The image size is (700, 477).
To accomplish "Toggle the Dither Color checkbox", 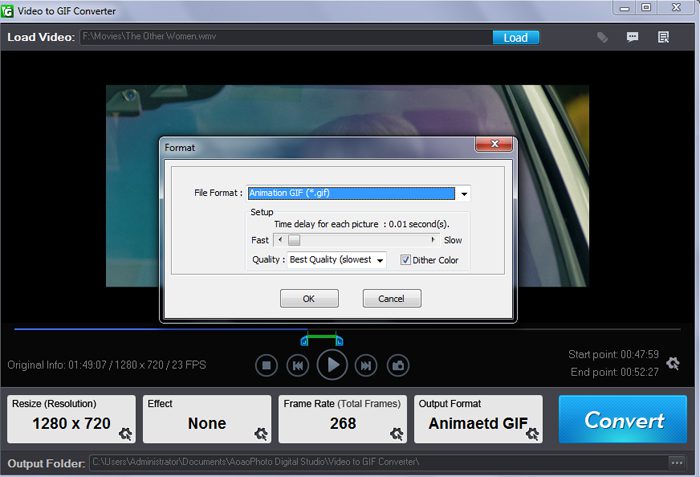I will [x=405, y=259].
